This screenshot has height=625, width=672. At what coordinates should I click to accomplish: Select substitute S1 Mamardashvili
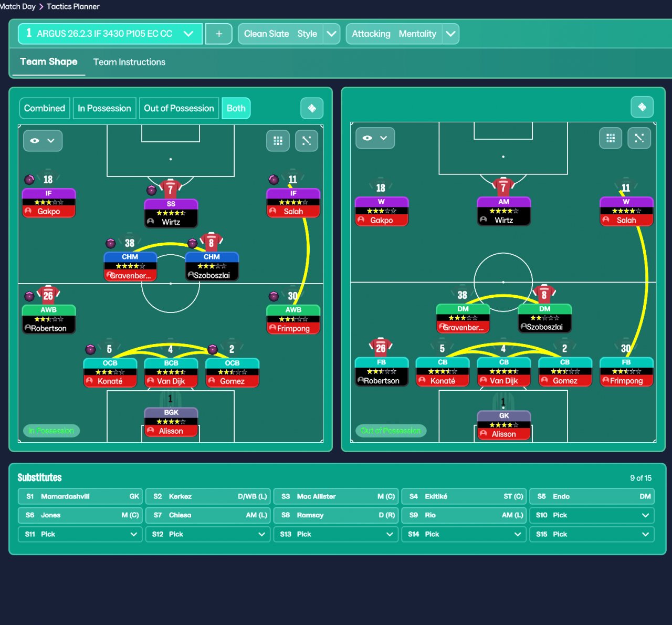point(80,496)
